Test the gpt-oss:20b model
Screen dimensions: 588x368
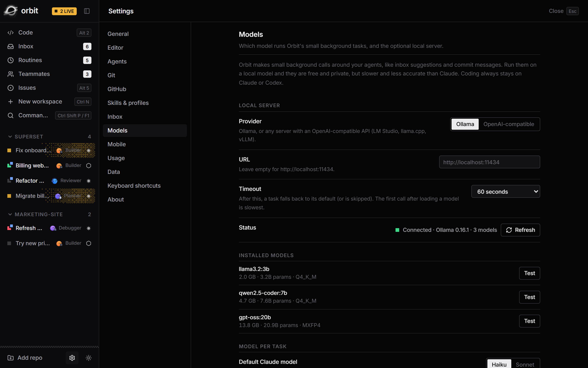(529, 321)
